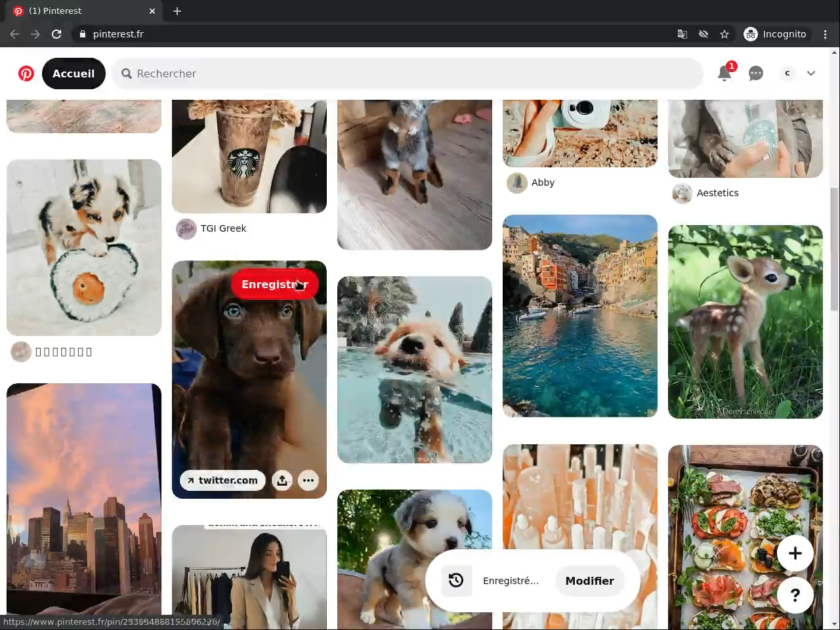840x630 pixels.
Task: Open the profile avatar with letter c
Action: click(x=787, y=73)
